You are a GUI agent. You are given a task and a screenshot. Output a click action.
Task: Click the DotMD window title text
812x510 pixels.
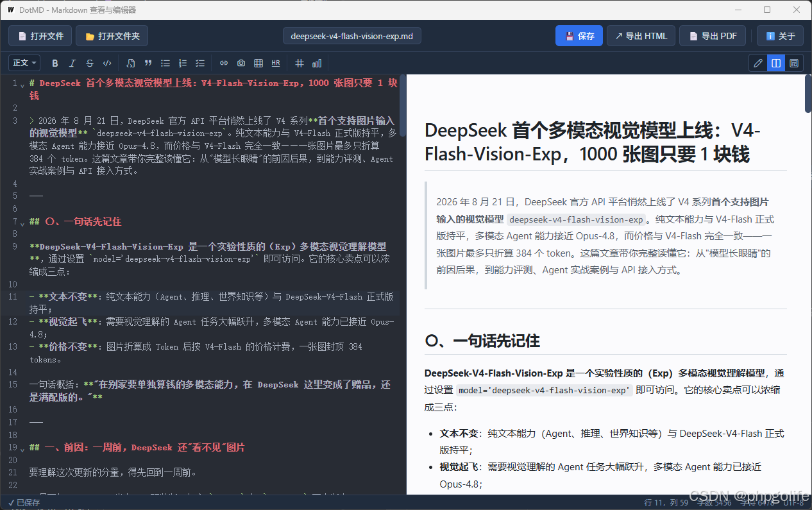point(79,10)
